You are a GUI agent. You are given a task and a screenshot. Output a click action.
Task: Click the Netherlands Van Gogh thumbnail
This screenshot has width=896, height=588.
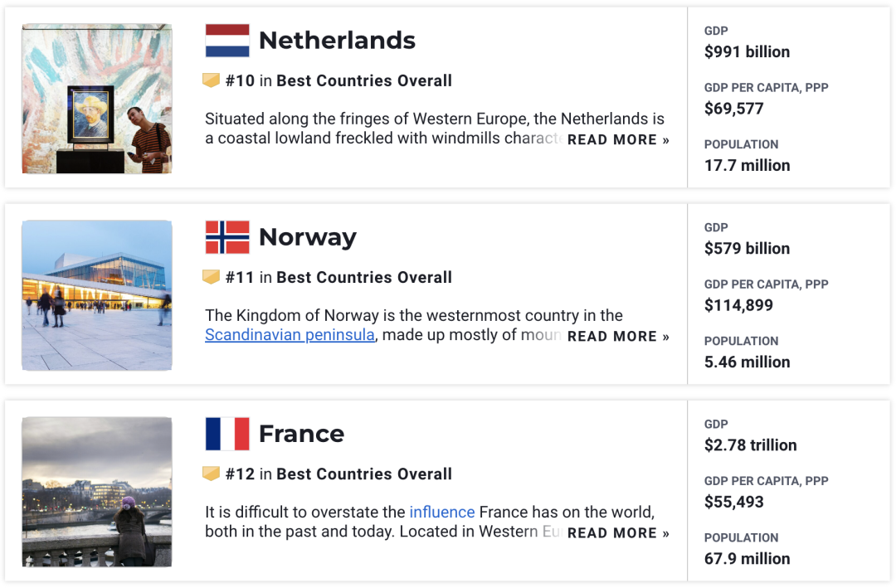point(97,99)
